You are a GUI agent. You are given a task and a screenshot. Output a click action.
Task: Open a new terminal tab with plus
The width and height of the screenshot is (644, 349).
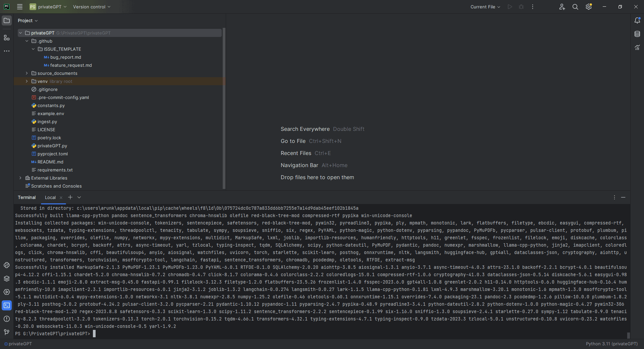coord(70,197)
